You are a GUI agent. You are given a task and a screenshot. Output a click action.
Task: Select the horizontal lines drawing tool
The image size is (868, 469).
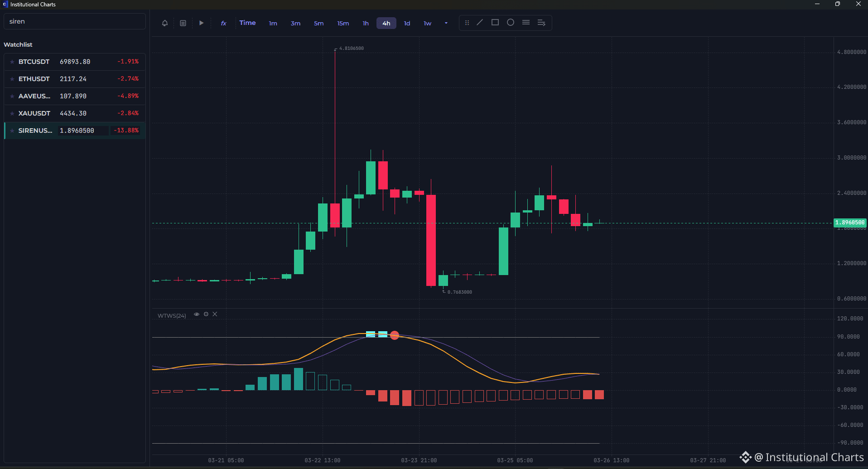coord(526,22)
